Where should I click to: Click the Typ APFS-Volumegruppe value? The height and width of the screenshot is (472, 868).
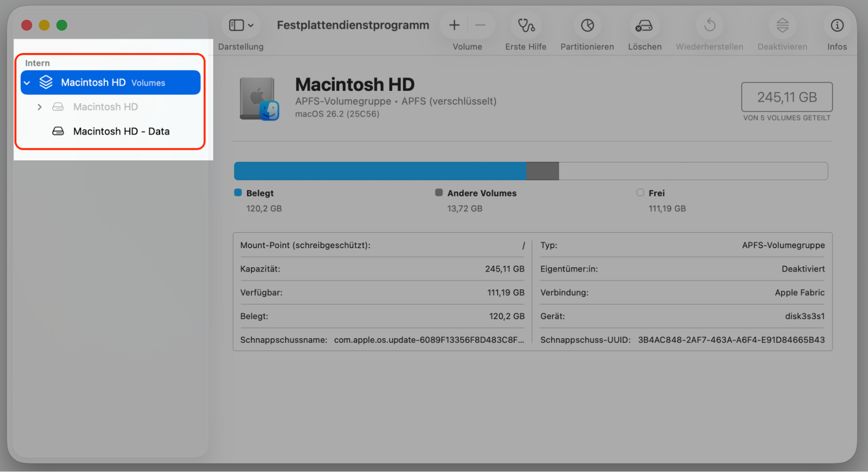click(x=783, y=245)
